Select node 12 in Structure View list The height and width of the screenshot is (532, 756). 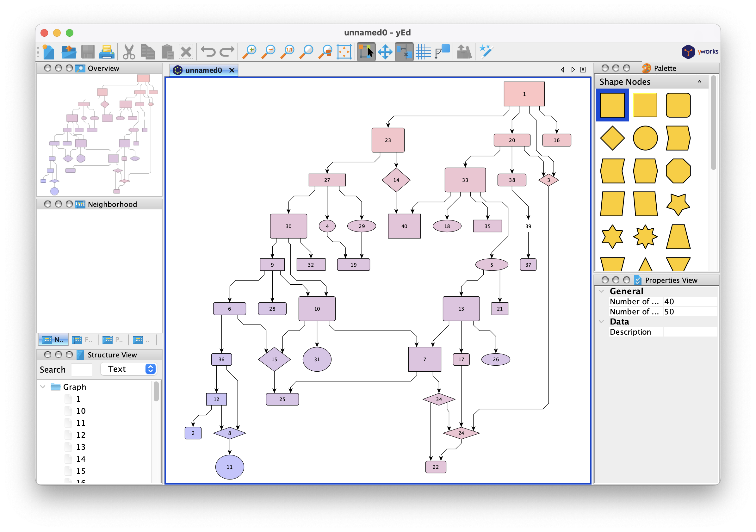coord(81,435)
